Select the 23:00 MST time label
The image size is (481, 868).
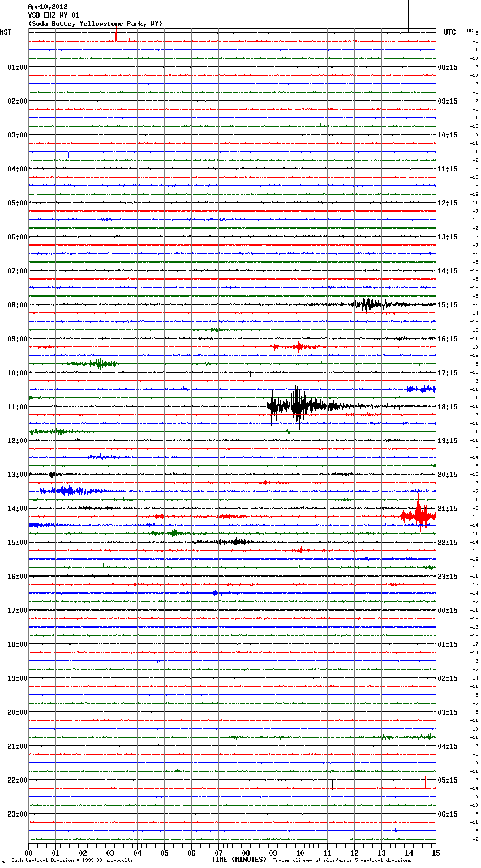coord(17,814)
